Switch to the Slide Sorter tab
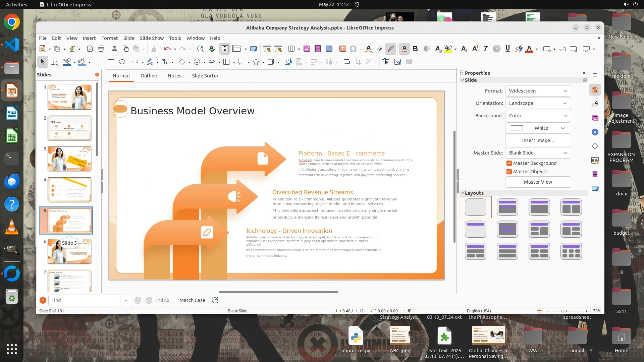The image size is (644, 362). [x=205, y=76]
